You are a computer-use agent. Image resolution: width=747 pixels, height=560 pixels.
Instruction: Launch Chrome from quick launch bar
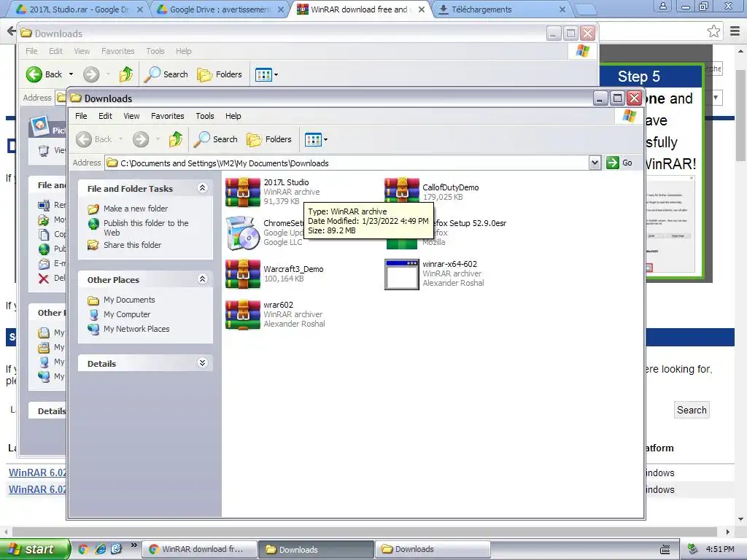[83, 549]
